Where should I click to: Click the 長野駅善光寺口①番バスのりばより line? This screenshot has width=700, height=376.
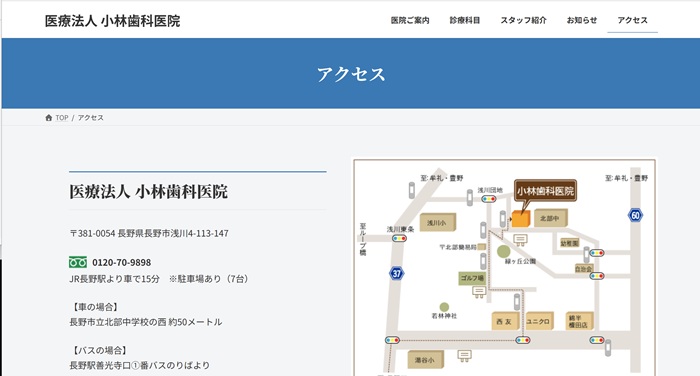139,366
